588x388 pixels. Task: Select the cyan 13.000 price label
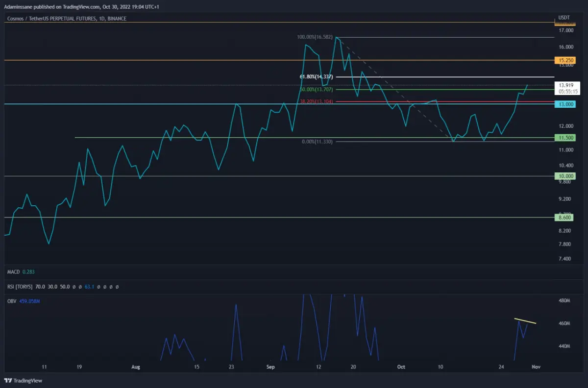tap(564, 104)
